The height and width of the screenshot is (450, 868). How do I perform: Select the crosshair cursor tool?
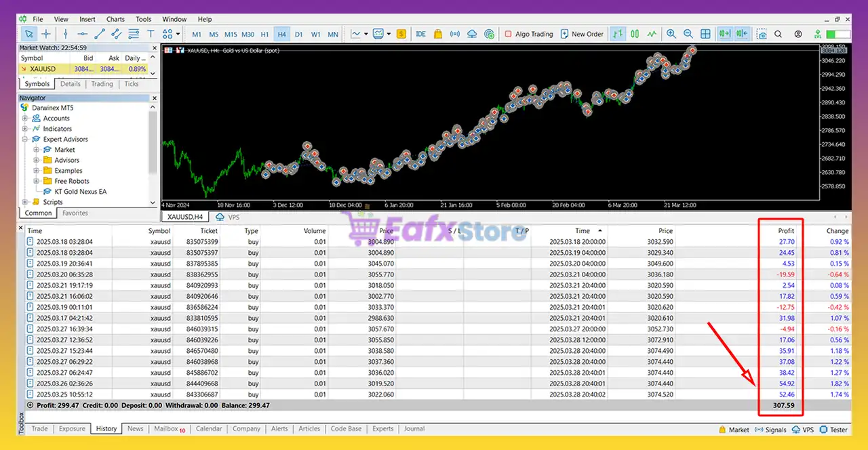click(x=46, y=34)
